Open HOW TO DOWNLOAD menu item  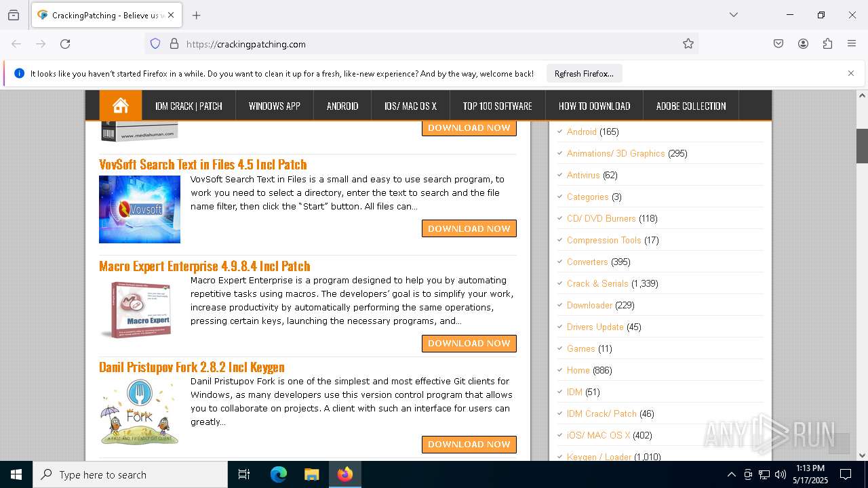[594, 106]
